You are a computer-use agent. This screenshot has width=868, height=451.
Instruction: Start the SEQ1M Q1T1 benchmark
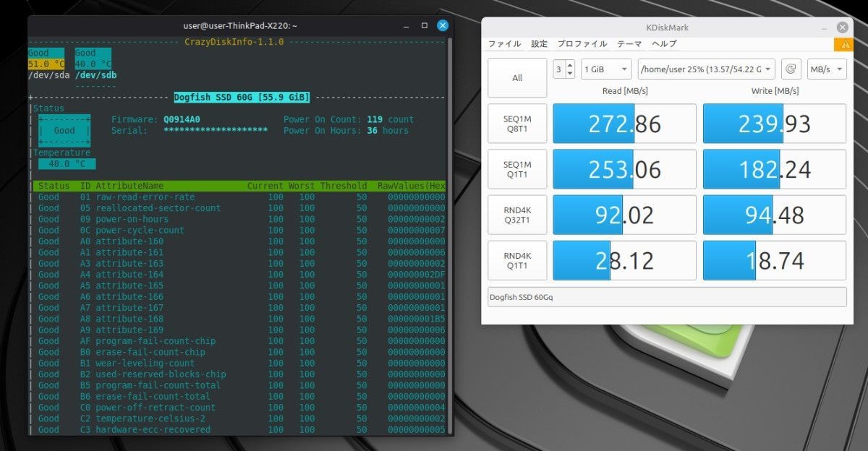(517, 169)
